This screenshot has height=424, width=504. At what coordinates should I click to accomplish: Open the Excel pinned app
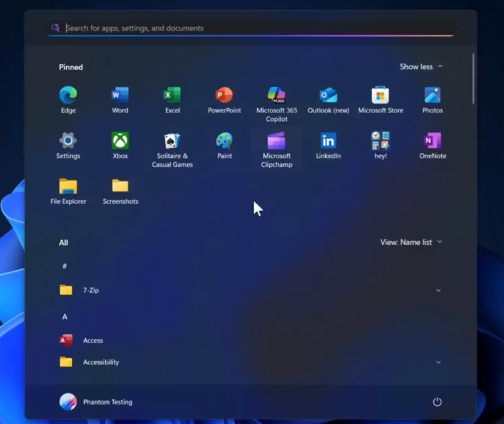172,100
